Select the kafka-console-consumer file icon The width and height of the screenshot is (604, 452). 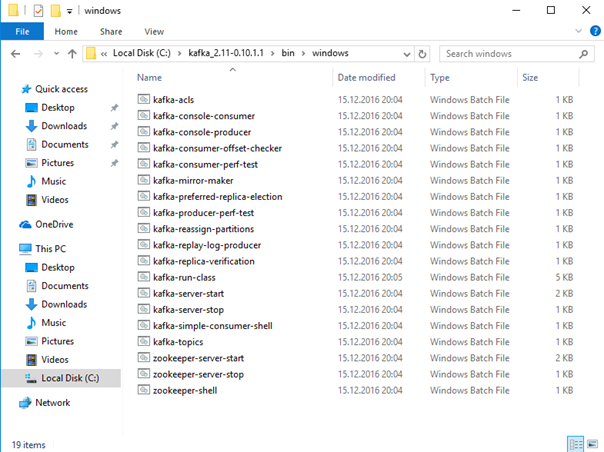(143, 116)
